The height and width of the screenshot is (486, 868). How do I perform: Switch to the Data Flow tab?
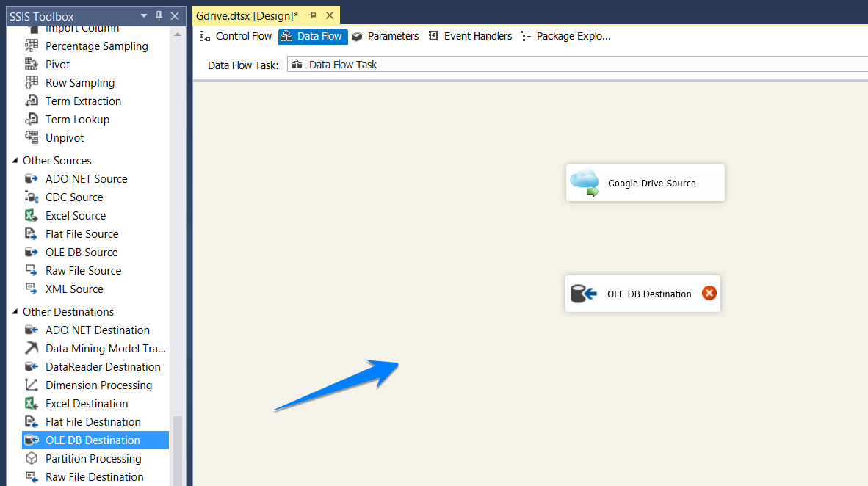(313, 37)
